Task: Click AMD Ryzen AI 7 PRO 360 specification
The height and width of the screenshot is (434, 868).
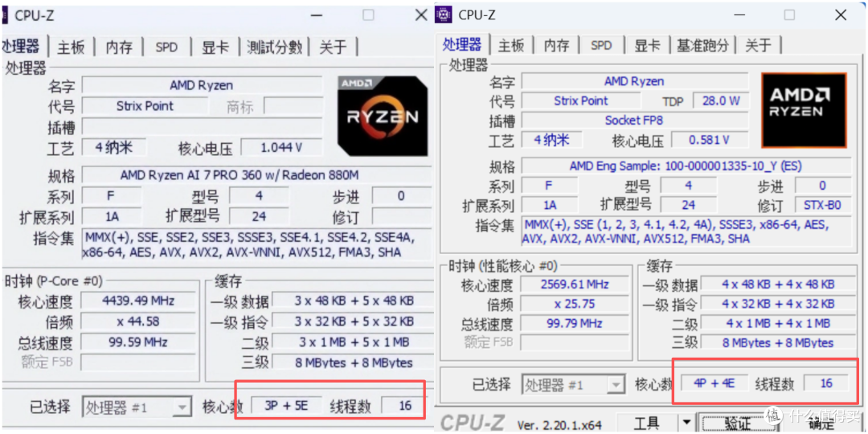Action: coord(255,175)
